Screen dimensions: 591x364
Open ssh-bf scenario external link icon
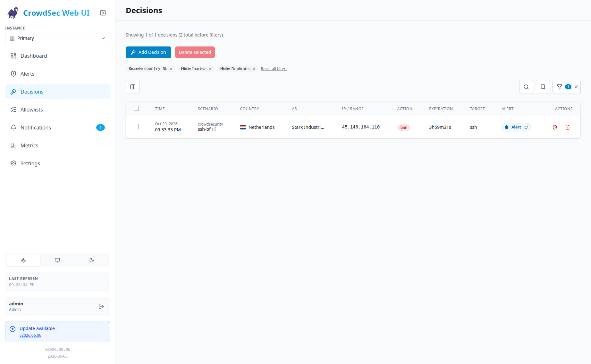click(x=214, y=129)
